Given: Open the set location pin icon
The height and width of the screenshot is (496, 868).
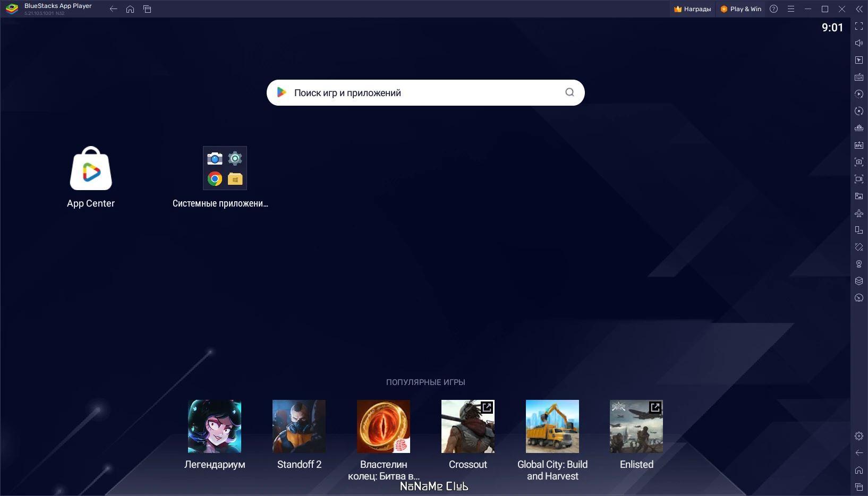Looking at the screenshot, I should 858,264.
